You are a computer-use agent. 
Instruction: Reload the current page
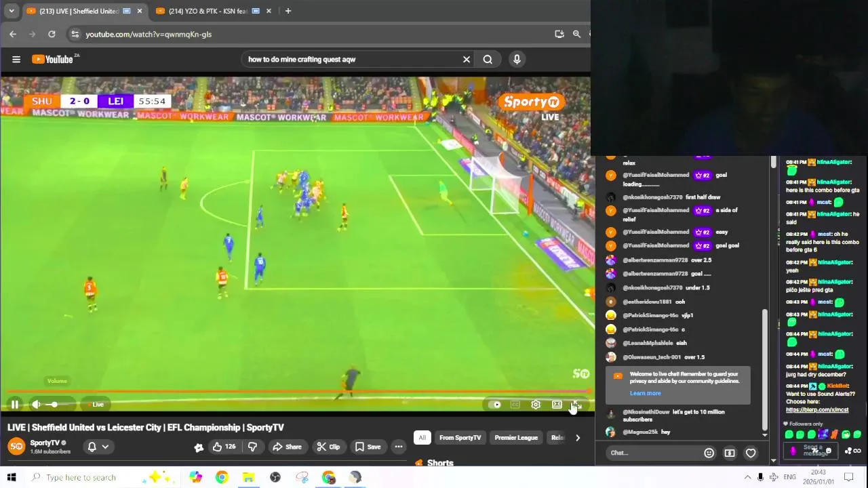click(x=52, y=34)
